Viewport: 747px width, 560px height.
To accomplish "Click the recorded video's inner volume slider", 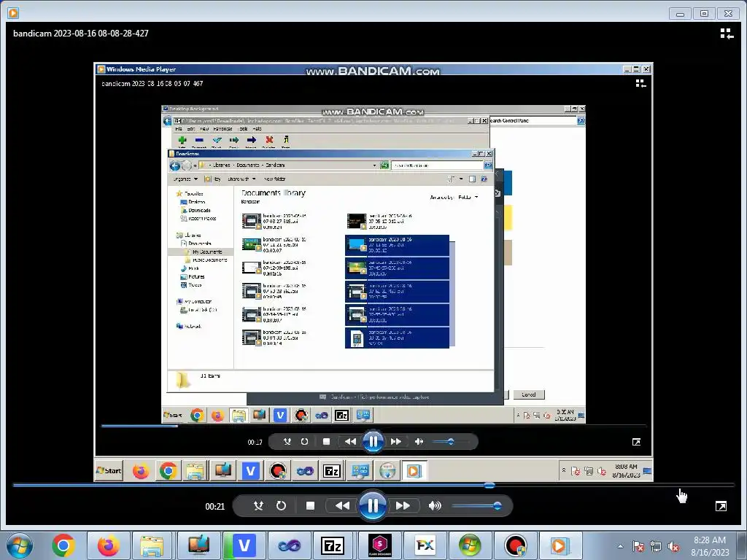I will point(450,441).
